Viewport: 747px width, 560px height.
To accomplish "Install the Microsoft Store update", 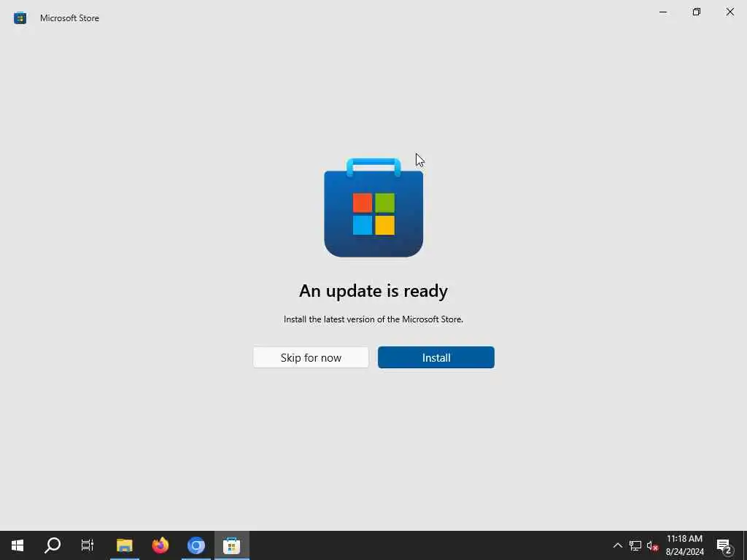I will point(436,357).
